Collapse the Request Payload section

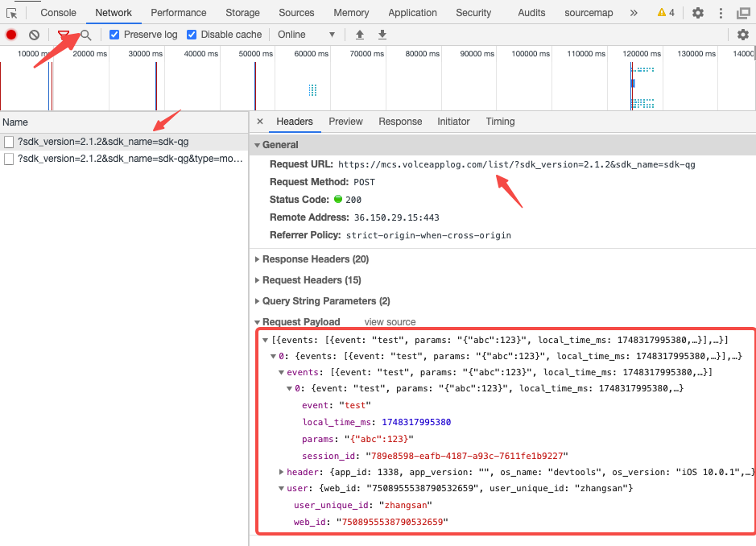pos(258,322)
